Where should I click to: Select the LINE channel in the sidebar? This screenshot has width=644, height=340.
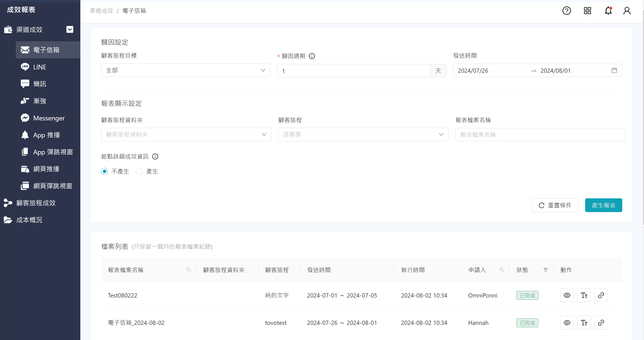[x=39, y=67]
